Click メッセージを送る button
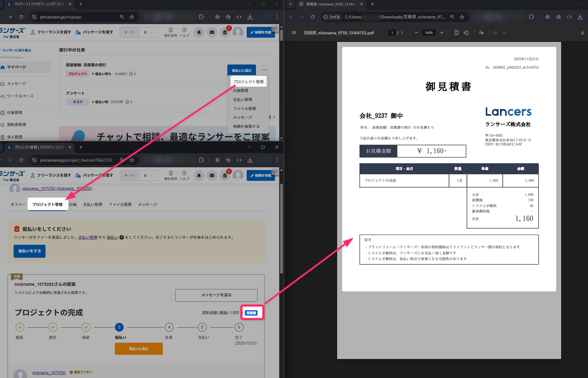 click(x=216, y=295)
